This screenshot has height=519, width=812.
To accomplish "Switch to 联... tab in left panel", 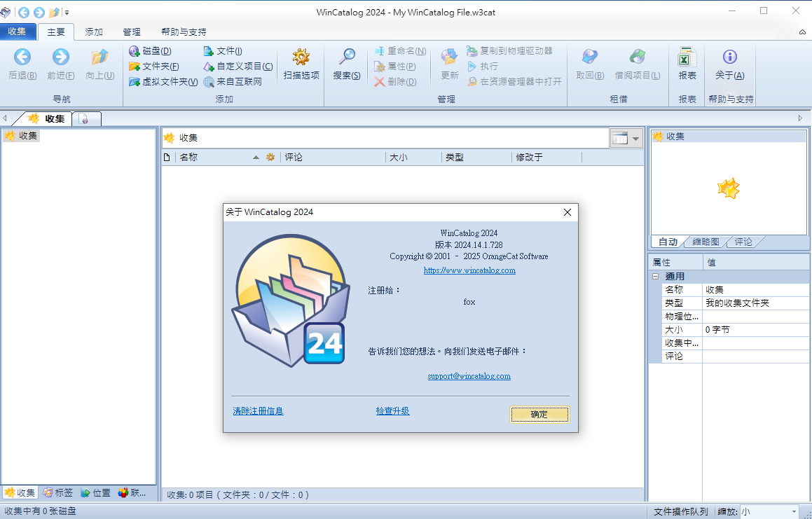I will point(132,492).
